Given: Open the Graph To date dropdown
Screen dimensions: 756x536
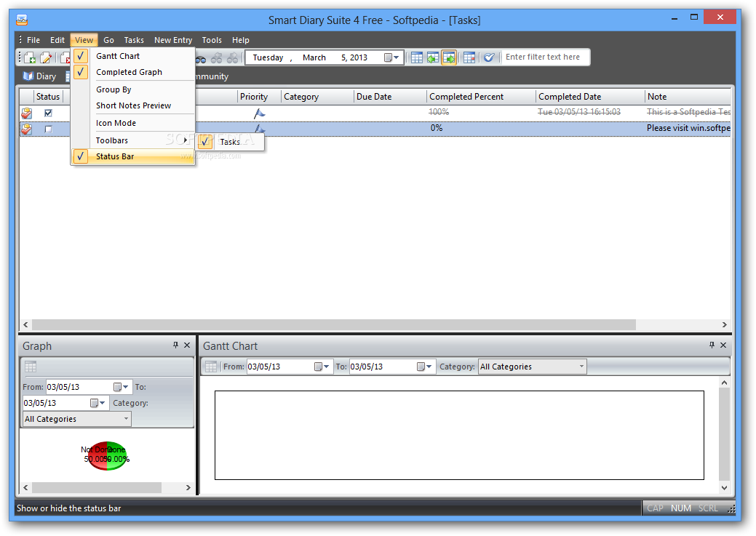Looking at the screenshot, I should click(x=98, y=403).
